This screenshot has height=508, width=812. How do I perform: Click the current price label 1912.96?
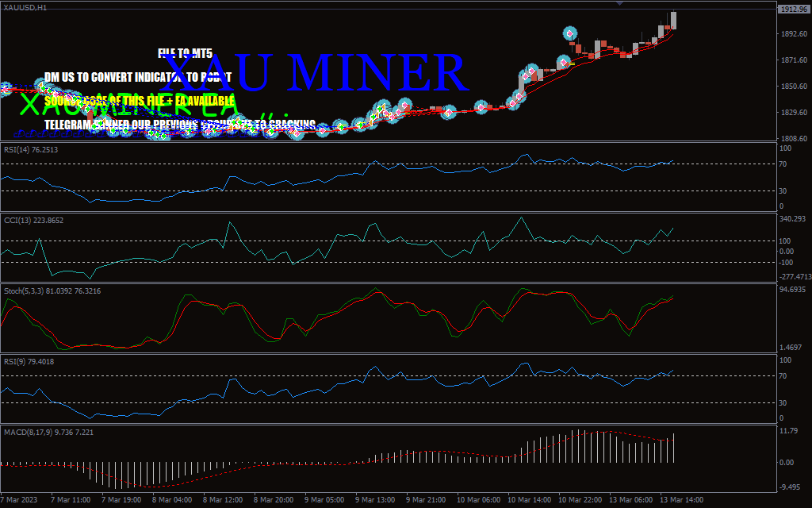pyautogui.click(x=793, y=10)
